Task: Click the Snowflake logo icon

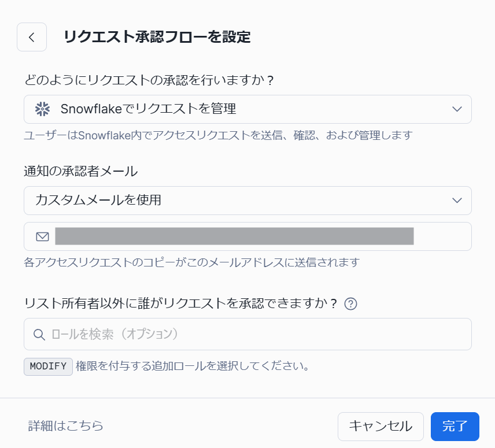Action: [x=42, y=109]
